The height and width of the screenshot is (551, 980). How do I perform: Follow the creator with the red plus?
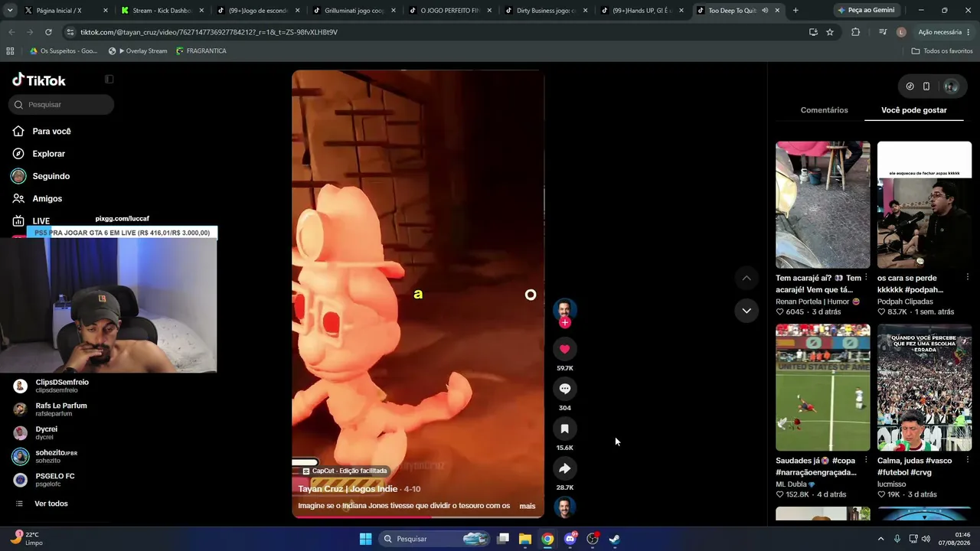[x=565, y=323]
